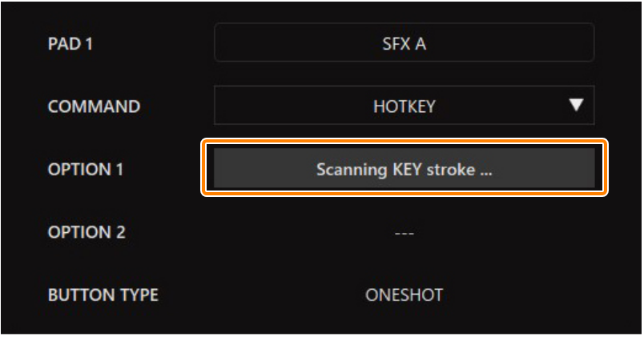Click the PAD 1 label
Image resolution: width=644 pixels, height=337 pixels.
click(70, 44)
